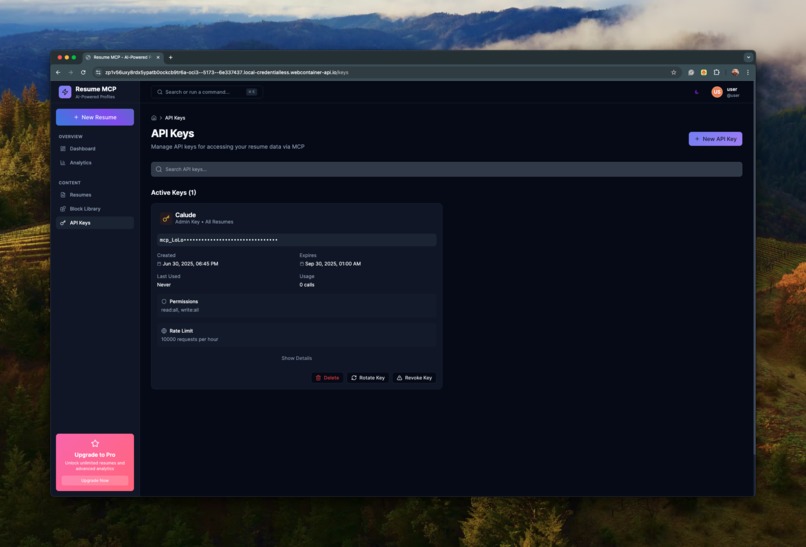Viewport: 806px width, 547px height.
Task: Click the New Resume button
Action: [95, 117]
